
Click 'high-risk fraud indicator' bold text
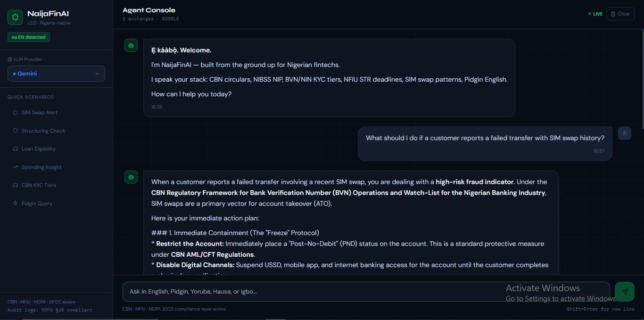[x=474, y=182]
